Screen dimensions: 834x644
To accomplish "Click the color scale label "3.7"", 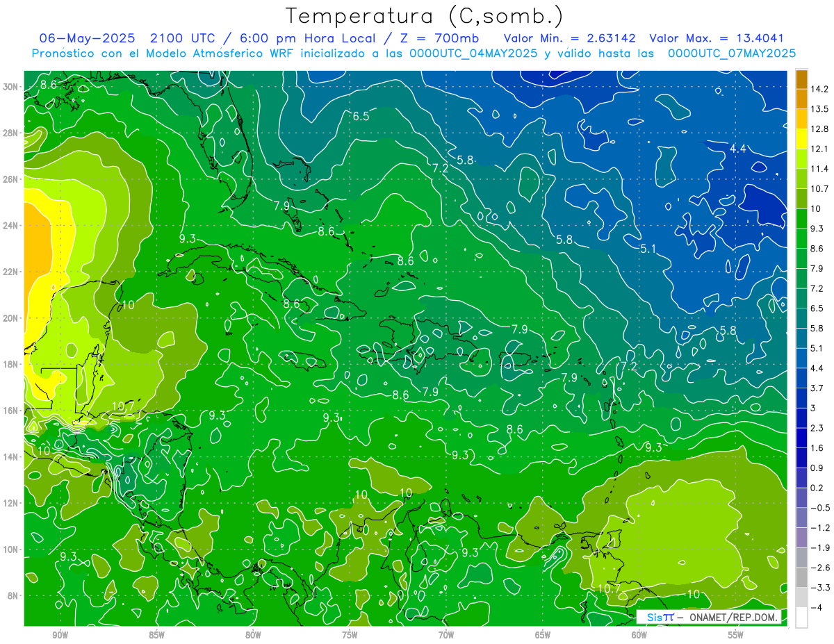I will tap(817, 388).
